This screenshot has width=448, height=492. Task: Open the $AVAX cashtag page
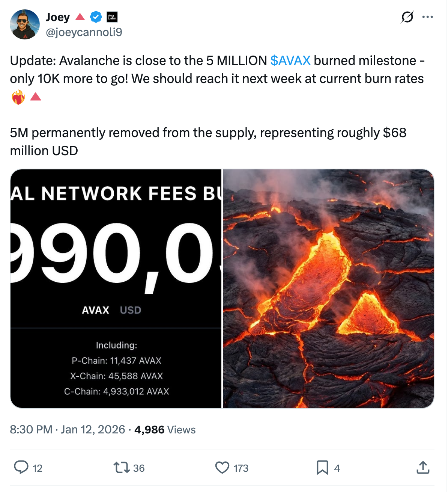click(290, 60)
